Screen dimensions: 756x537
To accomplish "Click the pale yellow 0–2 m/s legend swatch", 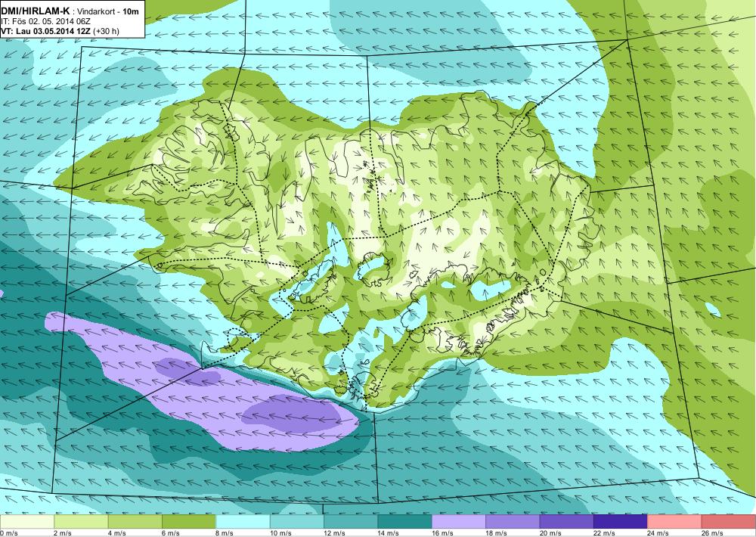I will (27, 522).
